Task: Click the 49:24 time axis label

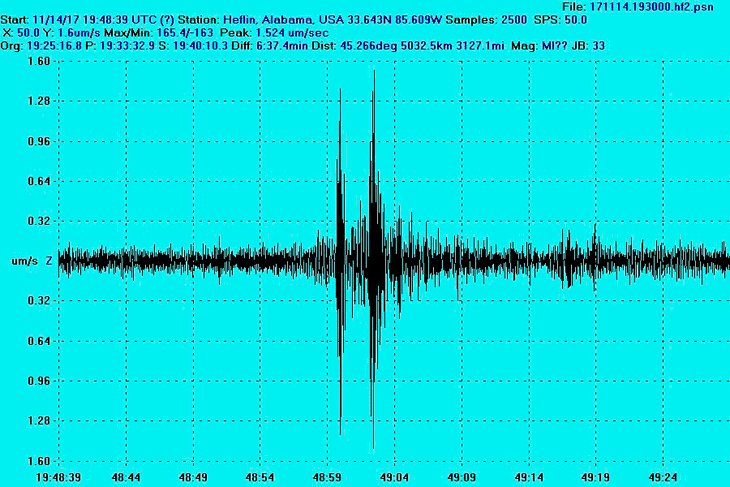Action: point(663,477)
